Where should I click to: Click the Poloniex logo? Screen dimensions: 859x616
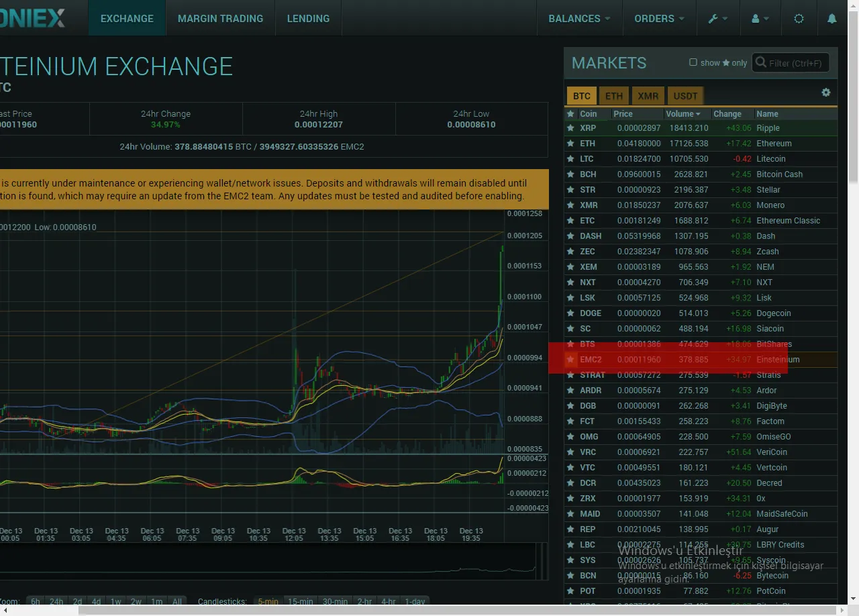click(33, 18)
